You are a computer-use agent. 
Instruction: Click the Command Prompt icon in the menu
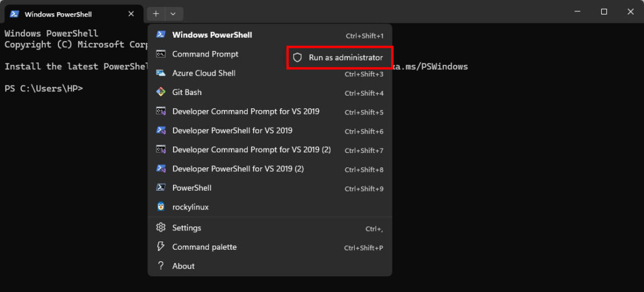coord(160,54)
